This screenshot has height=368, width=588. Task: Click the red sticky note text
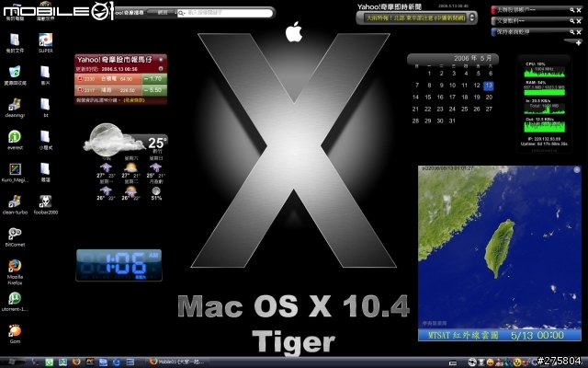(516, 10)
